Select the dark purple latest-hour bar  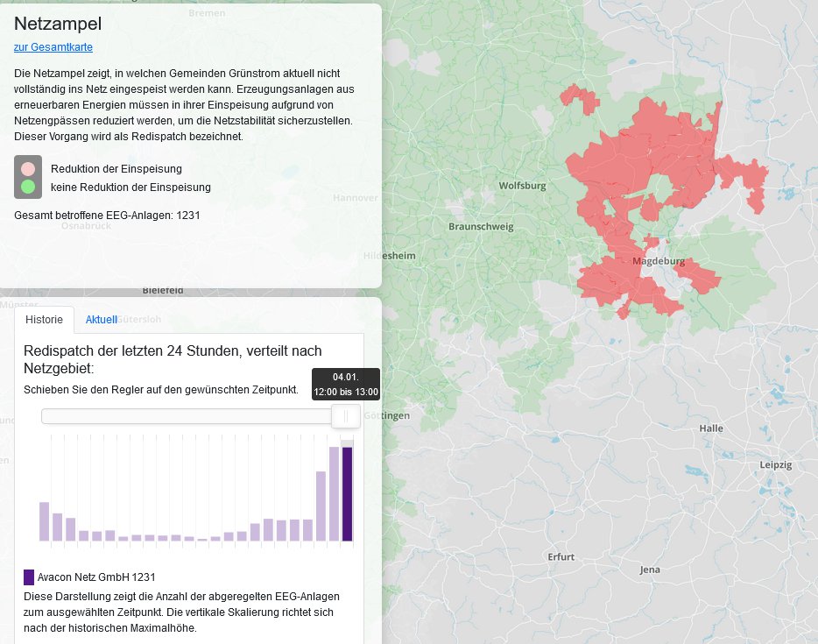[x=347, y=493]
